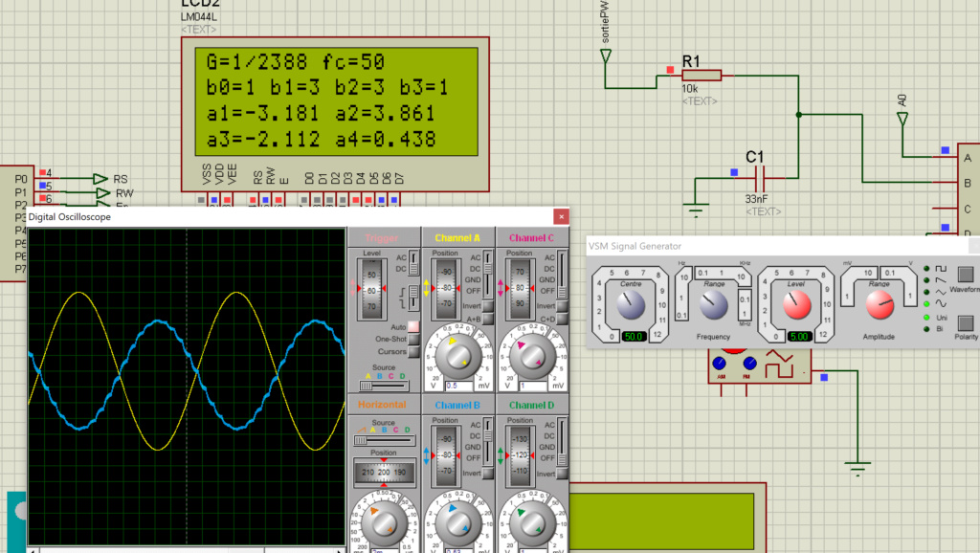Click the Amplitude Level knob
The image size is (980, 553).
(x=797, y=305)
